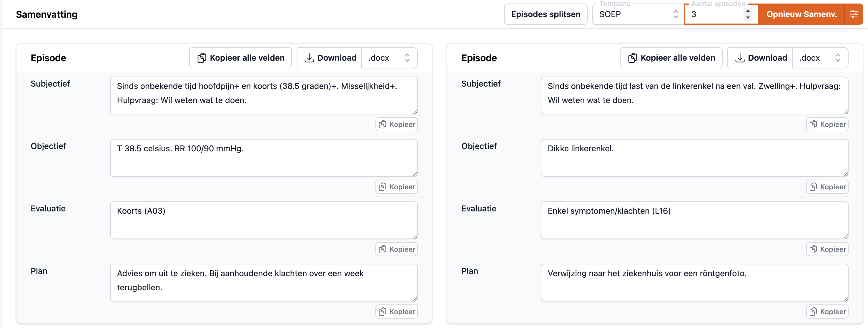Copy the Koorts (A03) Evaluatie field
The image size is (868, 328).
pyautogui.click(x=396, y=249)
